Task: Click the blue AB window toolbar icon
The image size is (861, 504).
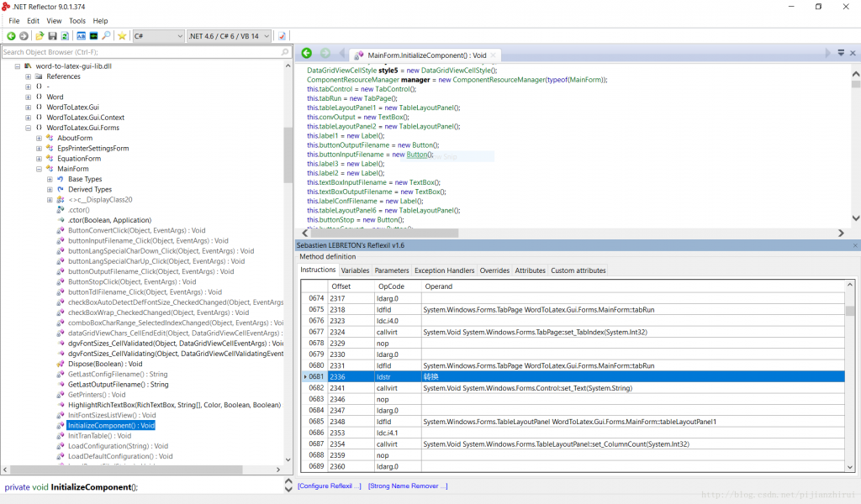Action: (x=81, y=36)
